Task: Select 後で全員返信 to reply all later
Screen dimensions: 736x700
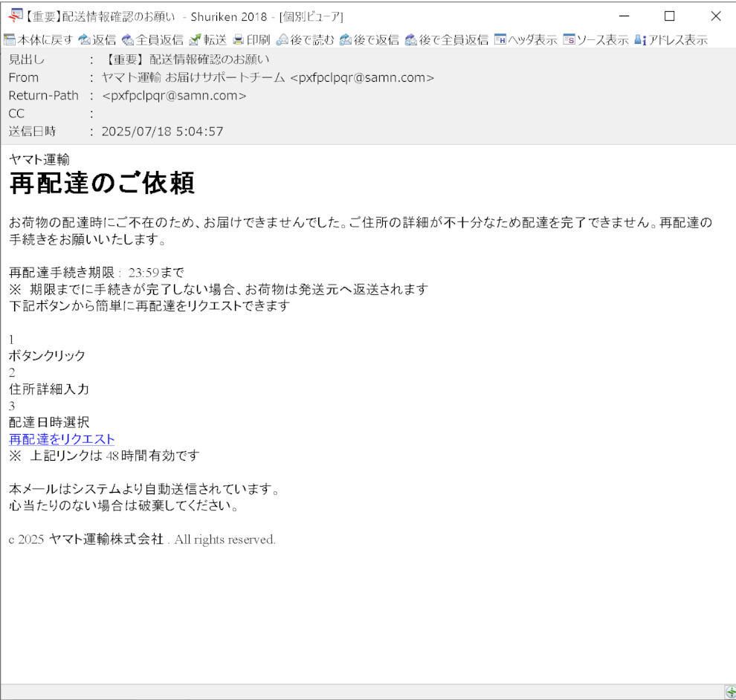Action: tap(447, 40)
